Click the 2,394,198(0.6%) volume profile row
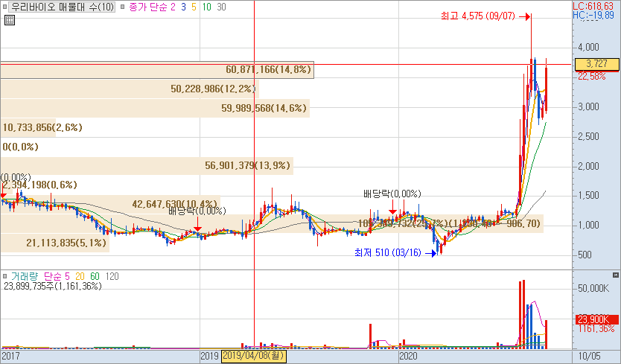Viewport: 621px width, 364px height. 40,185
